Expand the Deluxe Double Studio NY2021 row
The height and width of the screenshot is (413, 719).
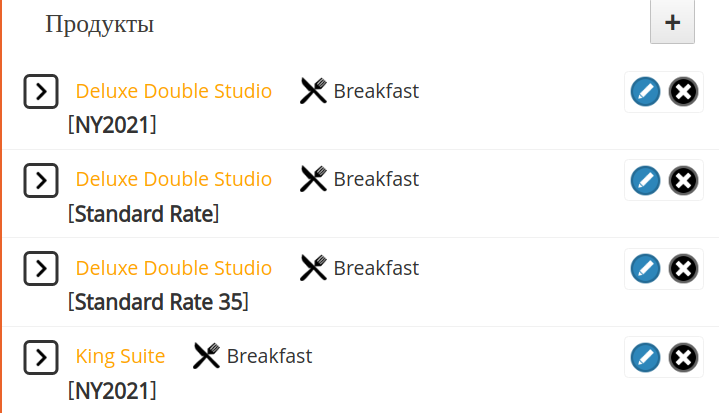coord(41,91)
